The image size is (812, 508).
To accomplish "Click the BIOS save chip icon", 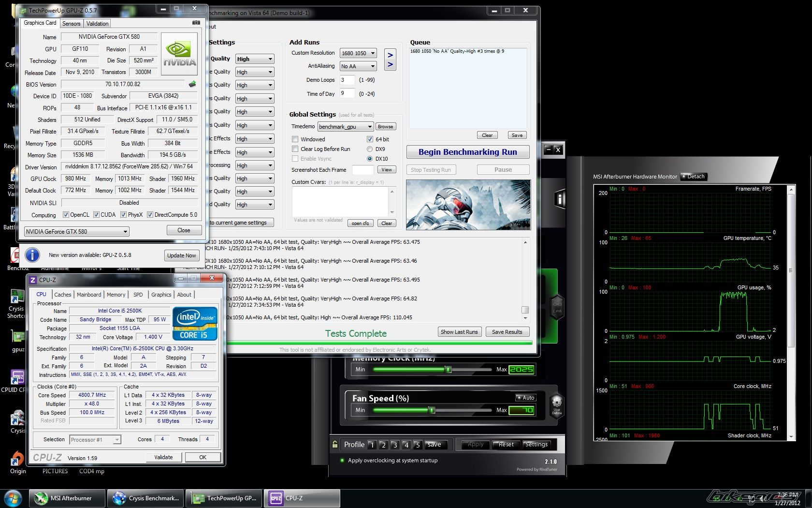I will coord(192,84).
